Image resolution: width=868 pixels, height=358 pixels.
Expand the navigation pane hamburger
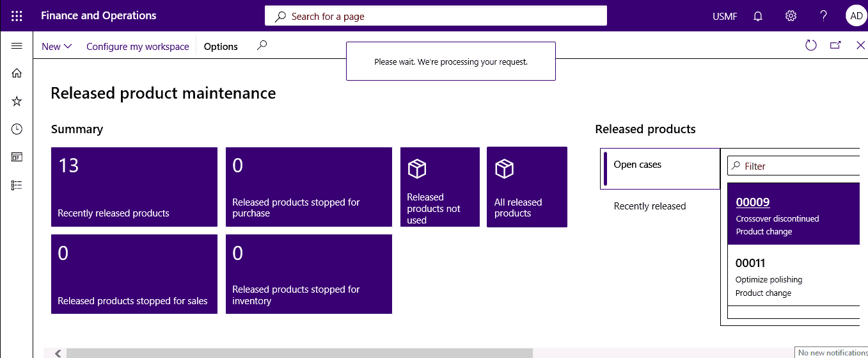[x=17, y=46]
